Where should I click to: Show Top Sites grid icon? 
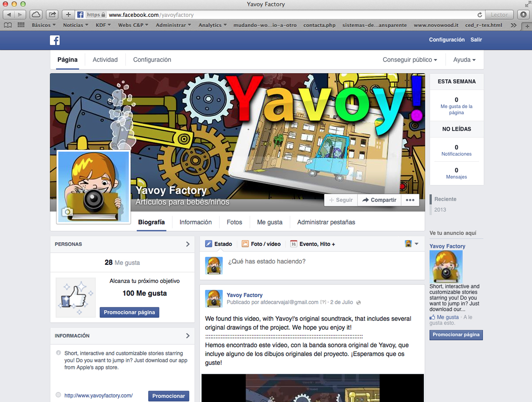coord(21,25)
